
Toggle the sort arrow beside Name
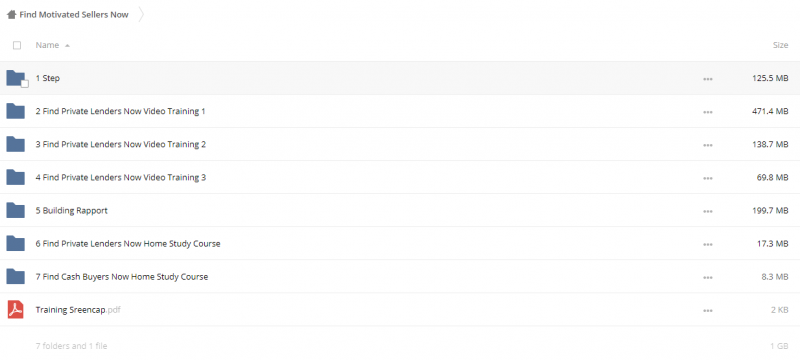67,45
